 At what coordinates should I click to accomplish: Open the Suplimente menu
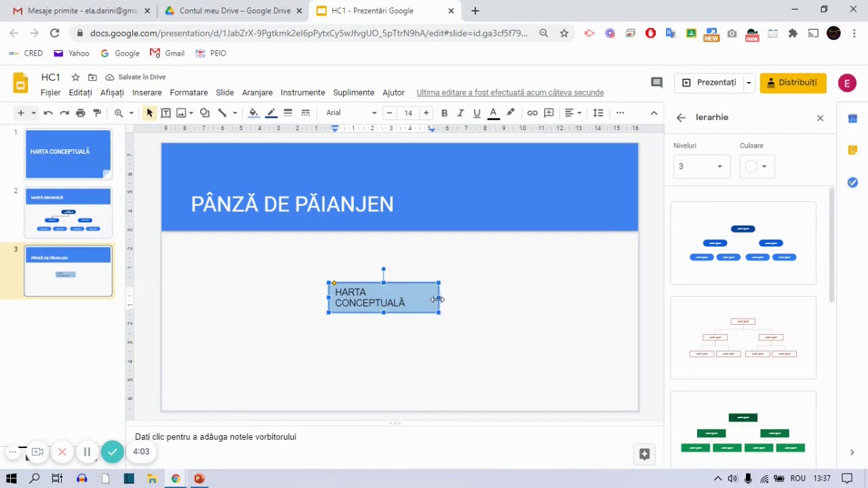353,92
